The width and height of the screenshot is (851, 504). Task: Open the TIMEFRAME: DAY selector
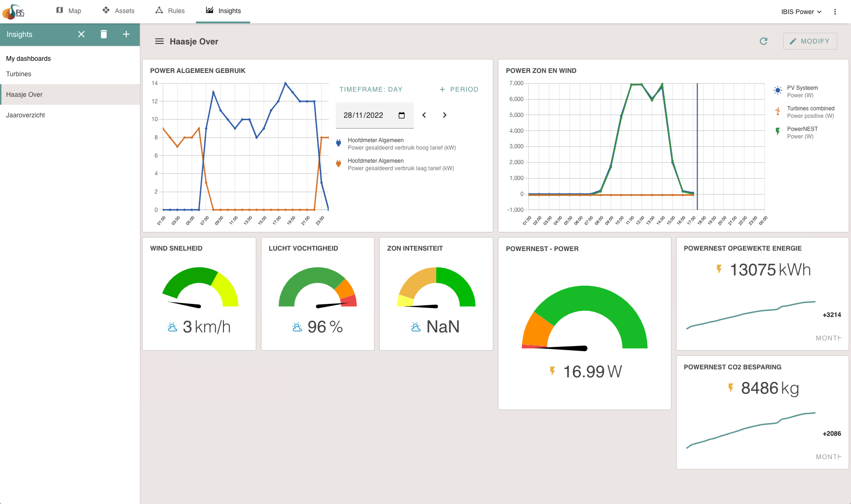371,89
